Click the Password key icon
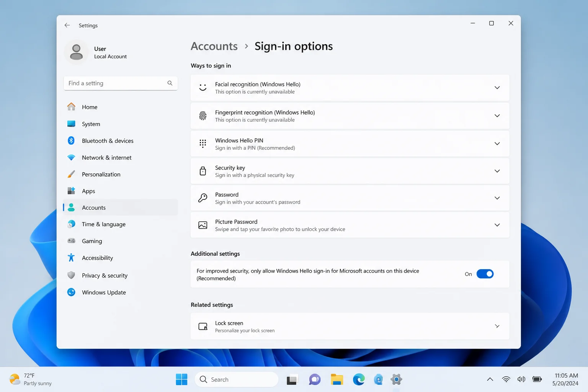The width and height of the screenshot is (588, 392). tap(203, 198)
